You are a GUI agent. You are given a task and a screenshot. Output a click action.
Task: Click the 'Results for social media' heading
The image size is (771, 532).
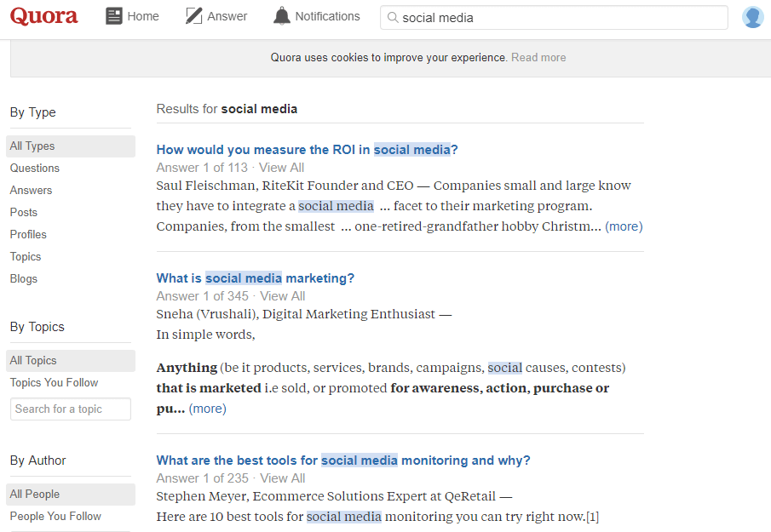[227, 109]
